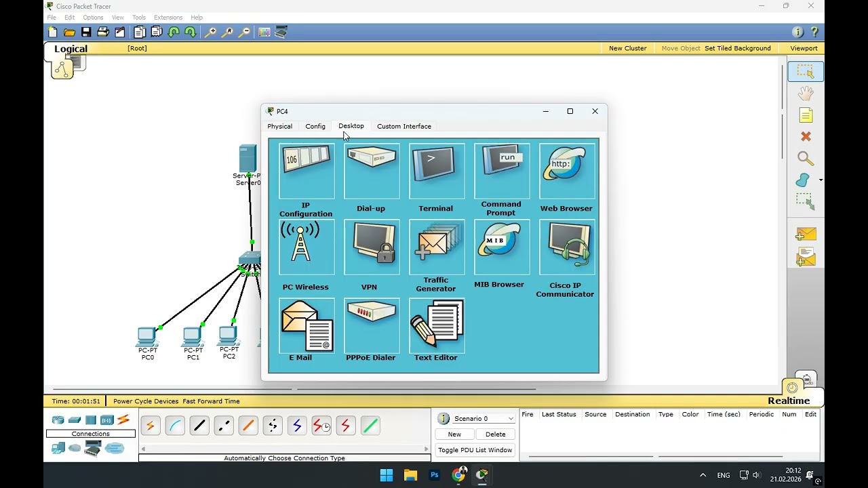Launch the Terminal application
The width and height of the screenshot is (868, 488).
[x=437, y=171]
